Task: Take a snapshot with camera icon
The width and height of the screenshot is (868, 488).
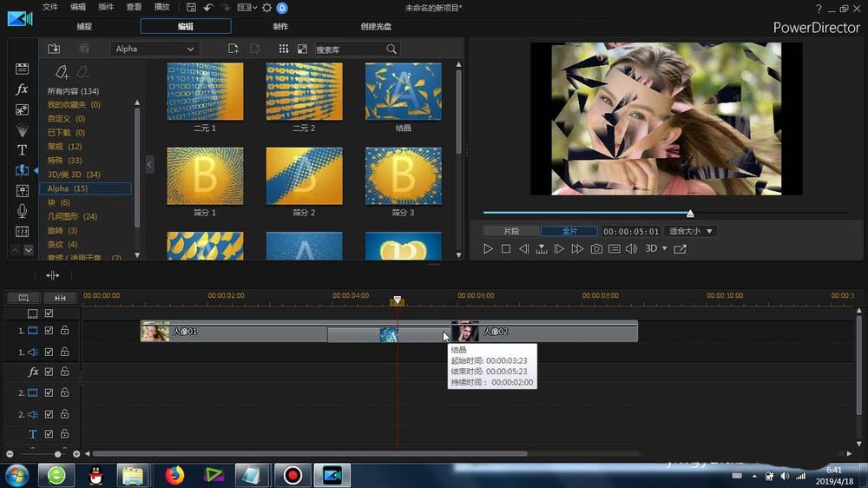Action: pyautogui.click(x=596, y=248)
